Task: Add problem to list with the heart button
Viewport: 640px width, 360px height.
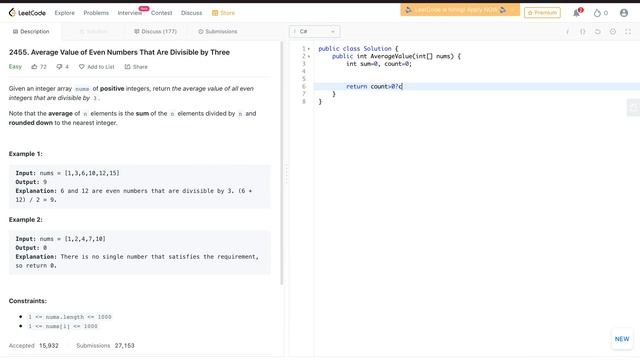Action: [x=97, y=67]
